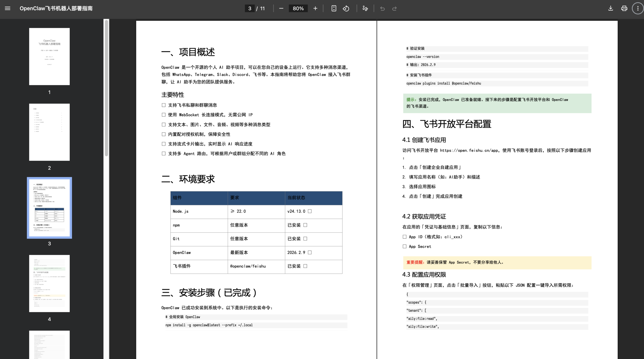The width and height of the screenshot is (644, 359).
Task: Select the page 2 thumbnail
Action: tap(49, 132)
